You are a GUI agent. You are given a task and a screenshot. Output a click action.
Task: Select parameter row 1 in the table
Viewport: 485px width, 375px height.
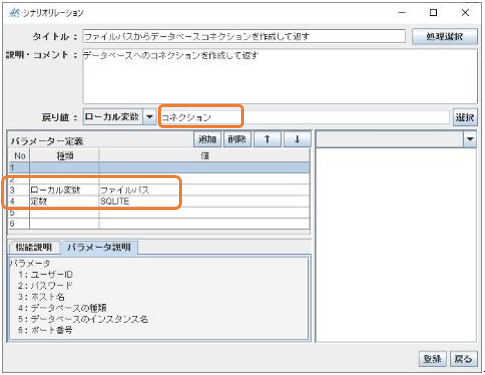click(x=159, y=167)
